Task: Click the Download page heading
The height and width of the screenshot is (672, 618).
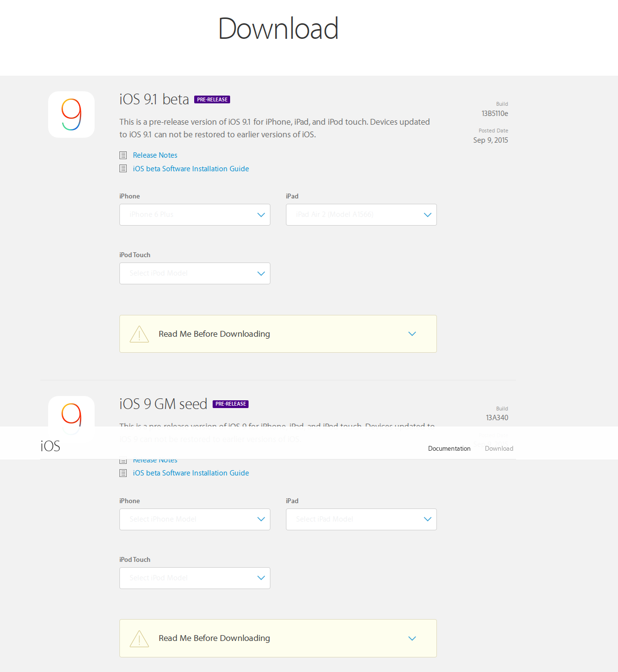Action: (x=278, y=29)
